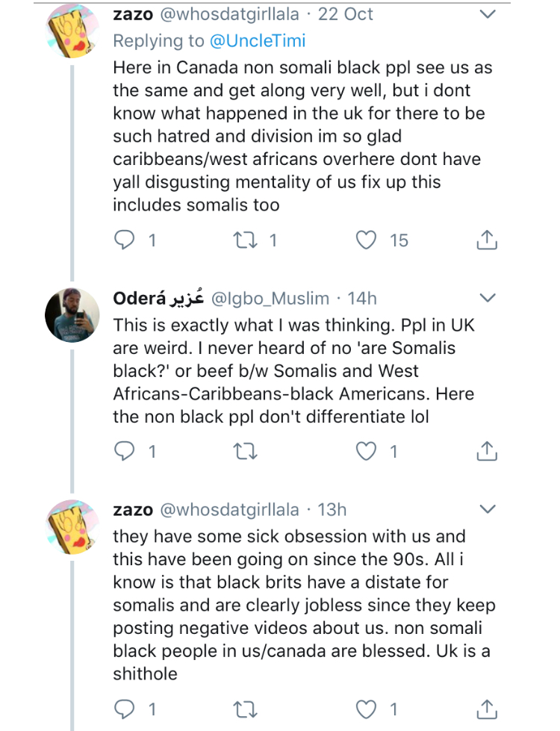
Task: Share Oderá's tweet
Action: click(x=486, y=452)
